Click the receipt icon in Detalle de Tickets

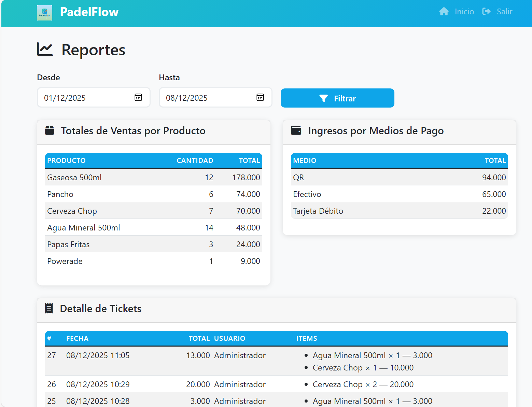tap(49, 308)
